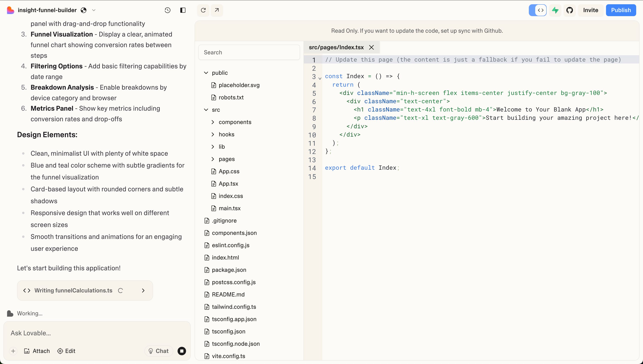The width and height of the screenshot is (643, 364).
Task: Close the src/pages/Index.tsx tab
Action: point(371,47)
